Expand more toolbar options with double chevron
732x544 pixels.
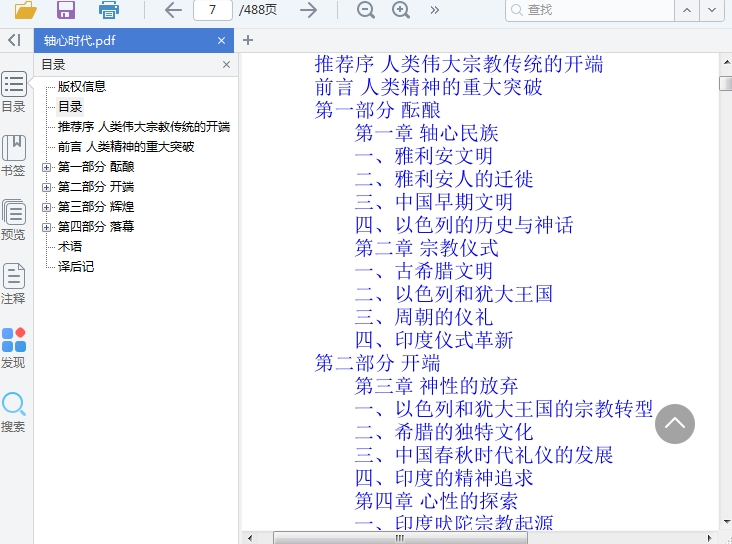[435, 10]
